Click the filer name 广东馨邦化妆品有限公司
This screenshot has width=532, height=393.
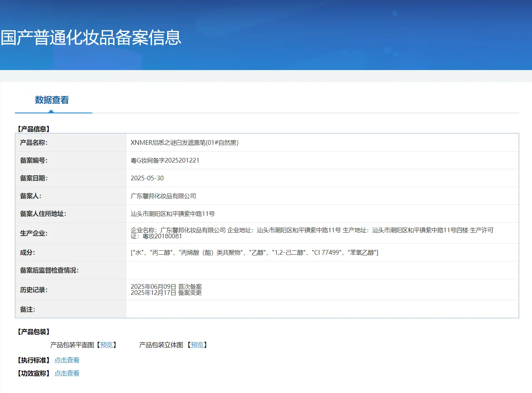pyautogui.click(x=163, y=196)
